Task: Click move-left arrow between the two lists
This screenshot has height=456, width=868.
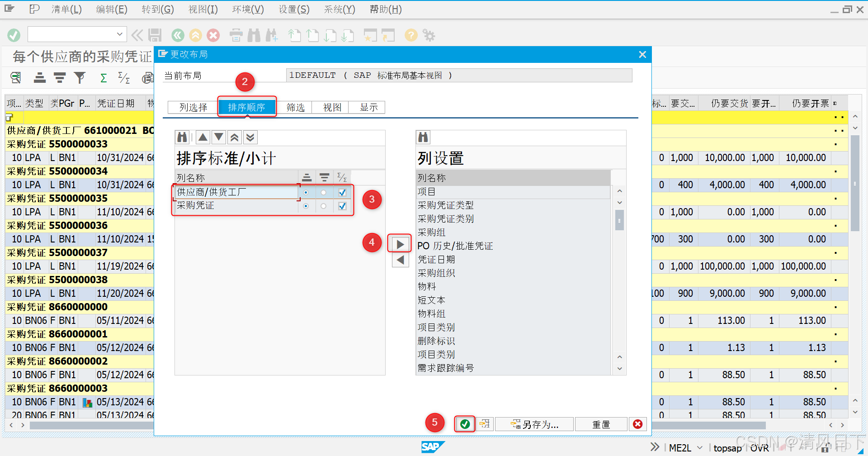Action: coord(400,260)
